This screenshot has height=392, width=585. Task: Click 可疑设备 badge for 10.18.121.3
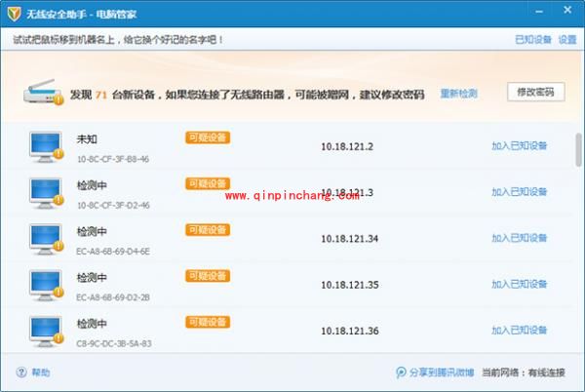[x=208, y=183]
